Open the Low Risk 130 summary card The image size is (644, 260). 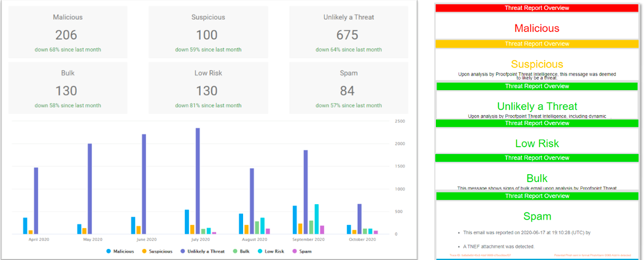tap(208, 88)
